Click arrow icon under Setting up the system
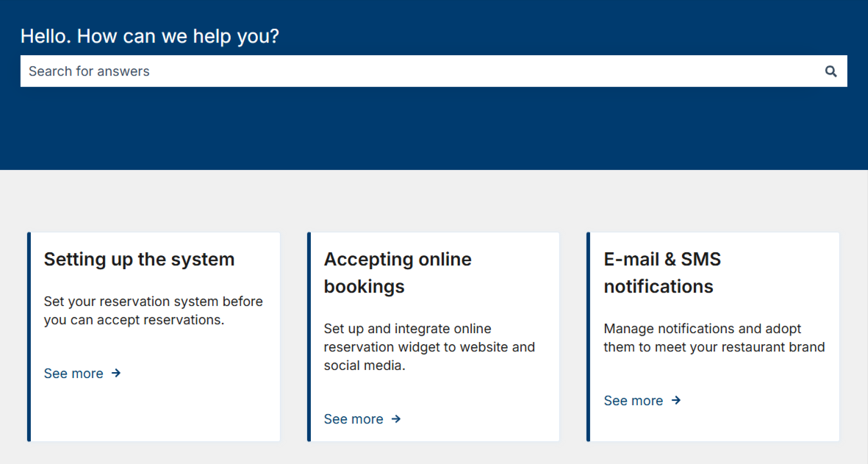Image resolution: width=868 pixels, height=464 pixels. [116, 374]
